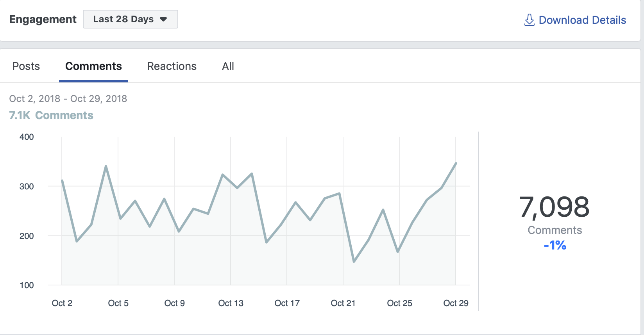Screen dimensions: 644x335
Task: Switch to the Posts tab
Action: point(26,66)
